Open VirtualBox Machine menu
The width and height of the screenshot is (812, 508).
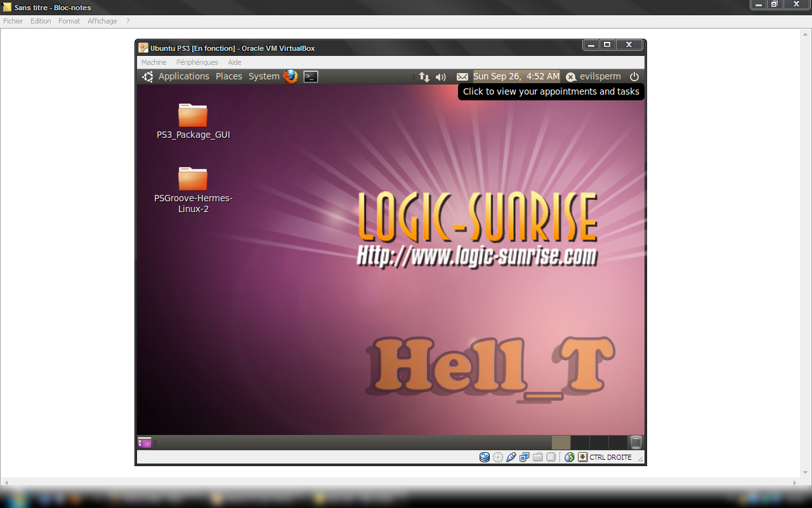pos(154,62)
